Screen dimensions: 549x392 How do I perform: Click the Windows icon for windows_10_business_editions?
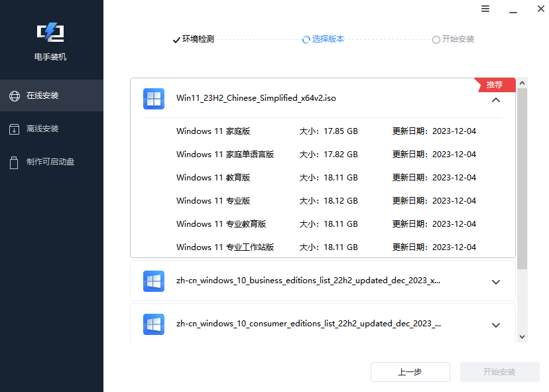point(153,281)
